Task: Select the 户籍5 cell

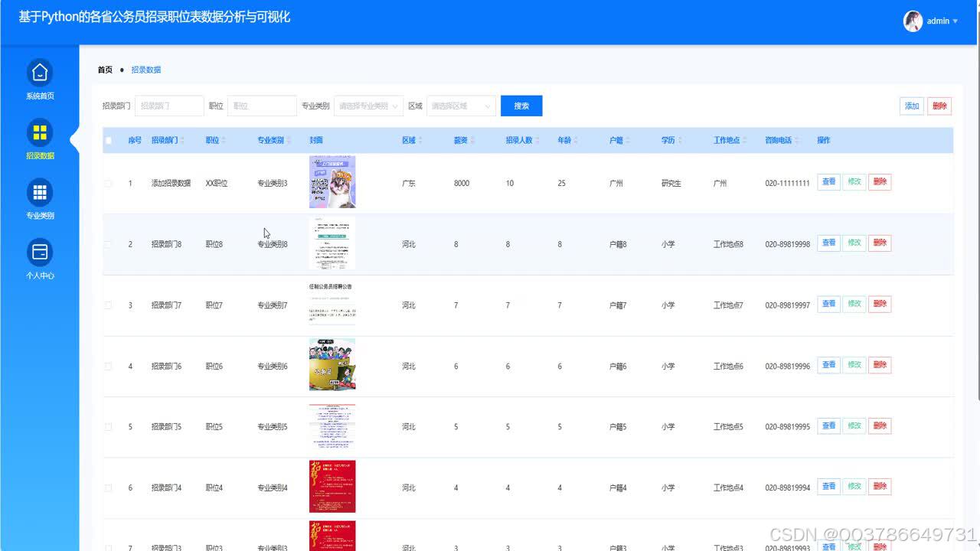Action: coord(618,427)
